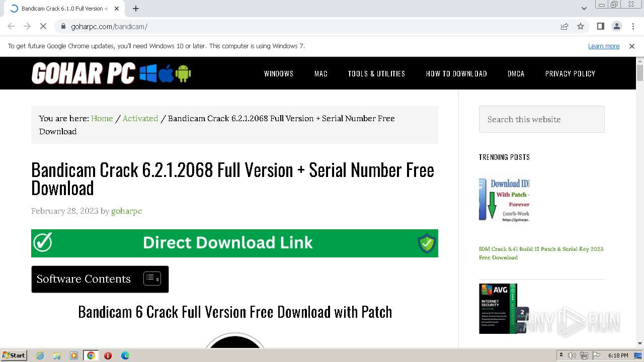Open the Windows Start menu

(x=14, y=355)
